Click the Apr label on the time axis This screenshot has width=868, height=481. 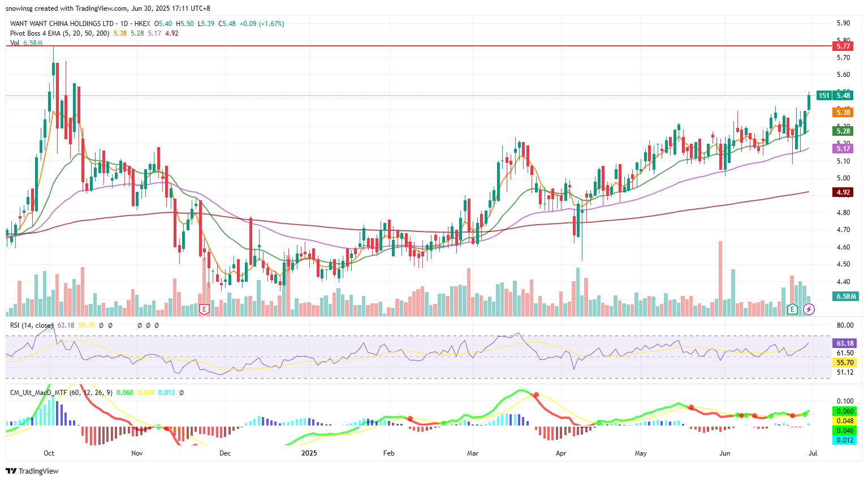pyautogui.click(x=561, y=453)
